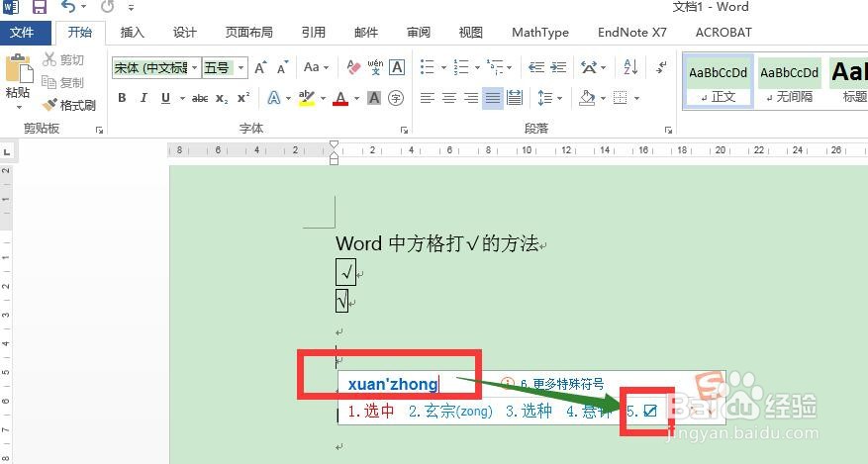Open the font color dropdown arrow
The height and width of the screenshot is (464, 868).
tap(357, 99)
